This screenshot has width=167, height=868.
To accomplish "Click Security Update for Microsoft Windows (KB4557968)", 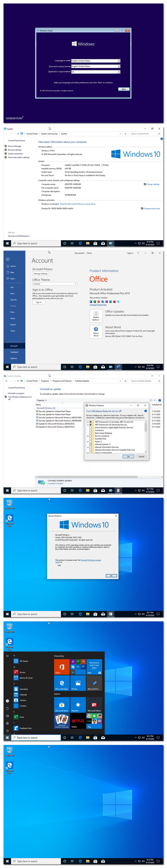I will [x=60, y=418].
